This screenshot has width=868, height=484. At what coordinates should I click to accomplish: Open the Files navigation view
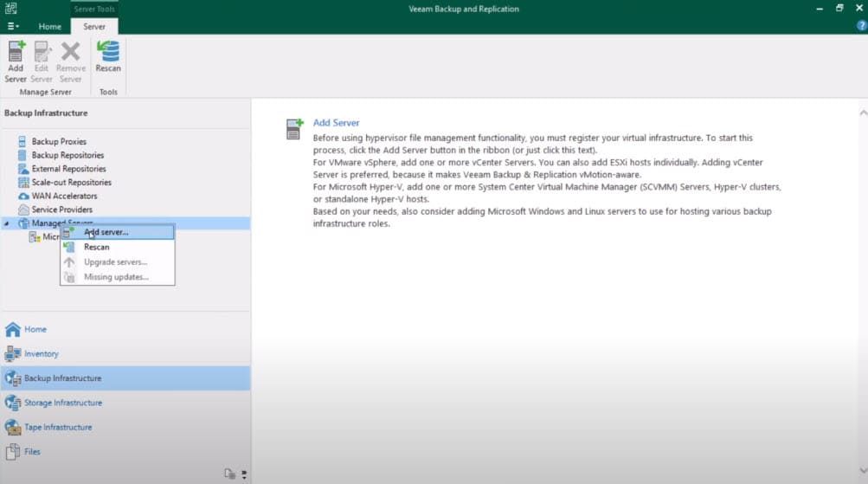125,452
